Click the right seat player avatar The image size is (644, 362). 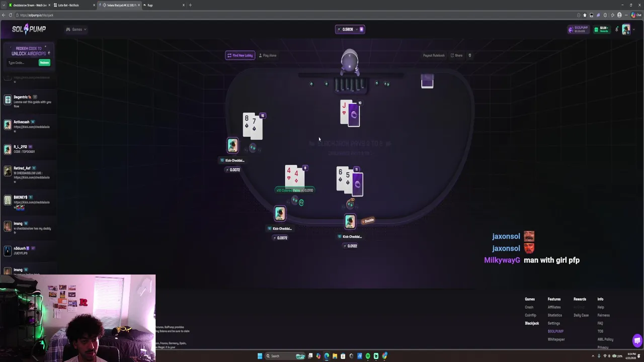tap(350, 221)
